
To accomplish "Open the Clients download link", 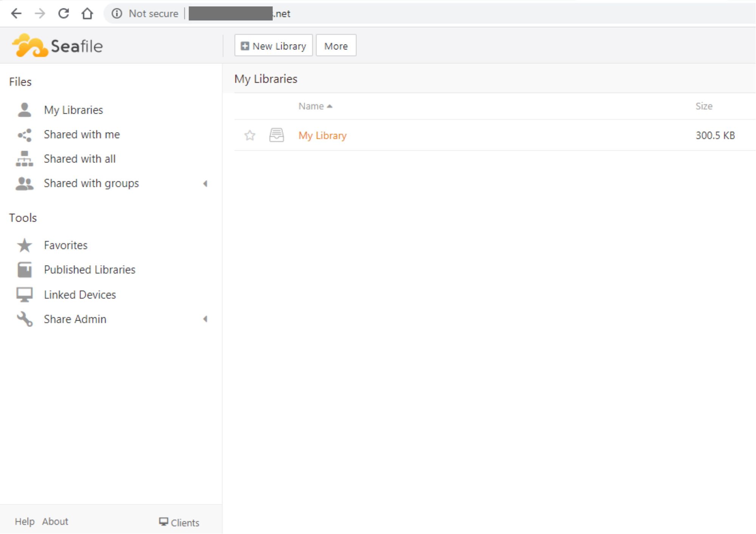I will 179,522.
